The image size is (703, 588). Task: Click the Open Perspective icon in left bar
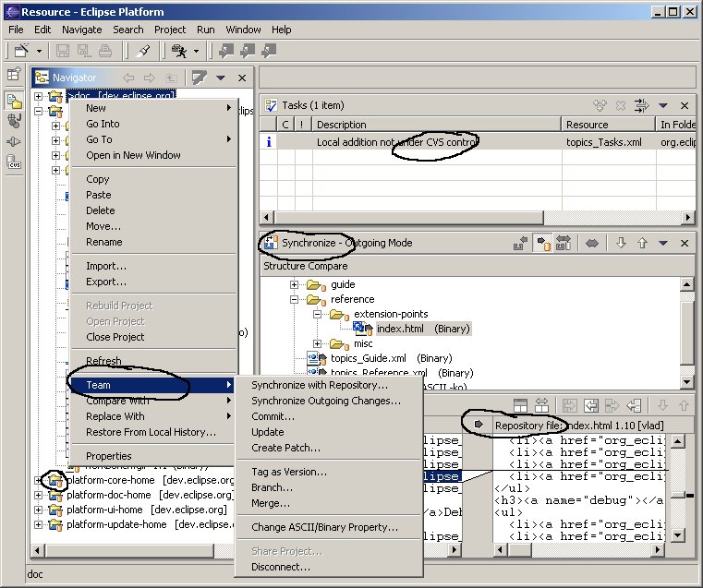pyautogui.click(x=15, y=74)
